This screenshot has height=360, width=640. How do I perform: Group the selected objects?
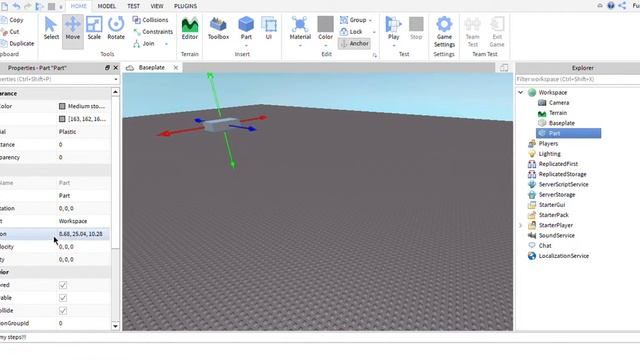click(353, 20)
